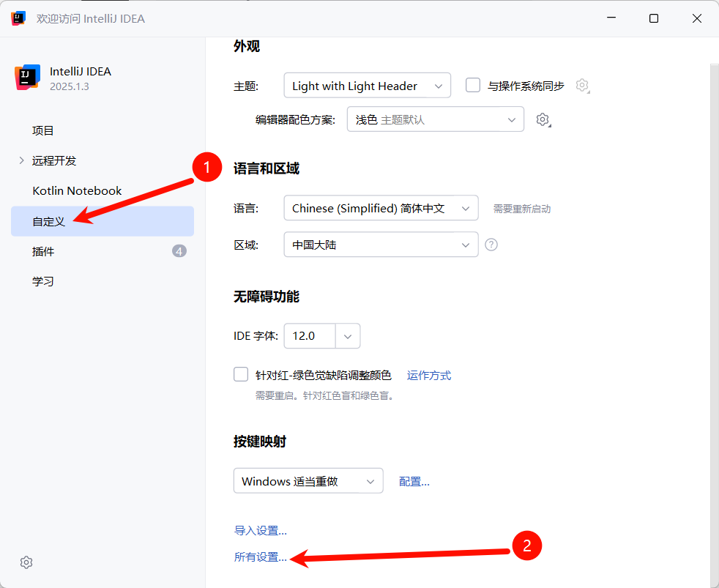
Task: Open the settings gear at the sidebar bottom
Action: 26,562
